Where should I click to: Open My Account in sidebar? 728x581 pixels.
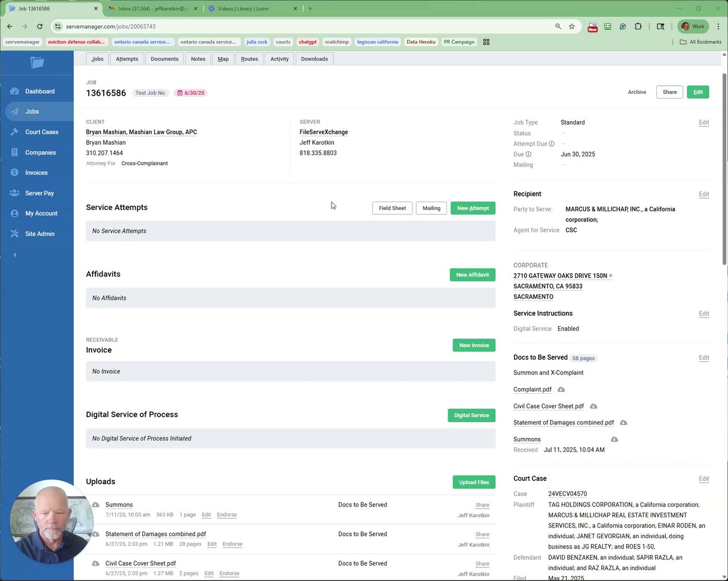click(x=41, y=213)
